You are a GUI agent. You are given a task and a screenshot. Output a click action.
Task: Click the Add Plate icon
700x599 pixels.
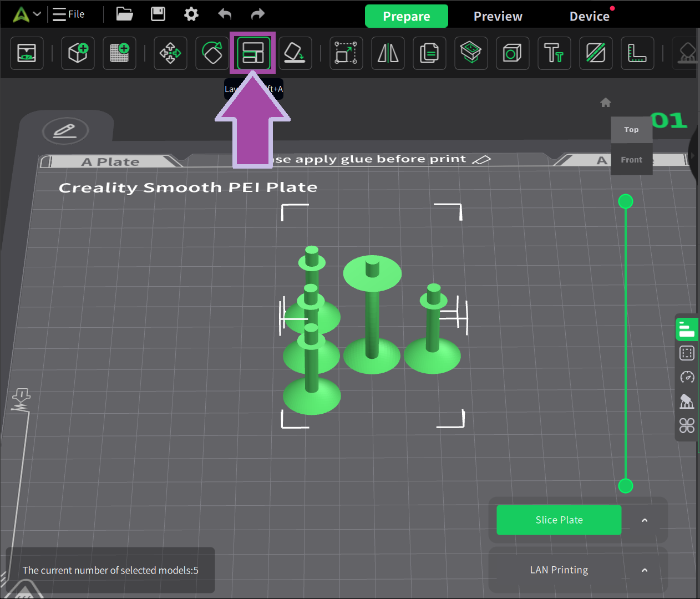pos(119,53)
